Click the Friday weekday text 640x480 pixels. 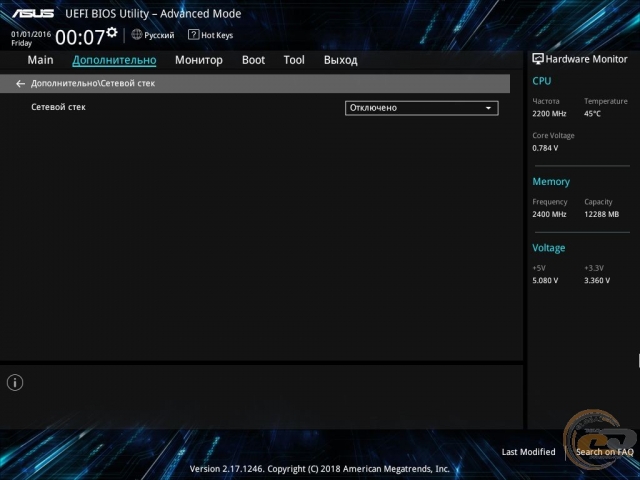[21, 43]
